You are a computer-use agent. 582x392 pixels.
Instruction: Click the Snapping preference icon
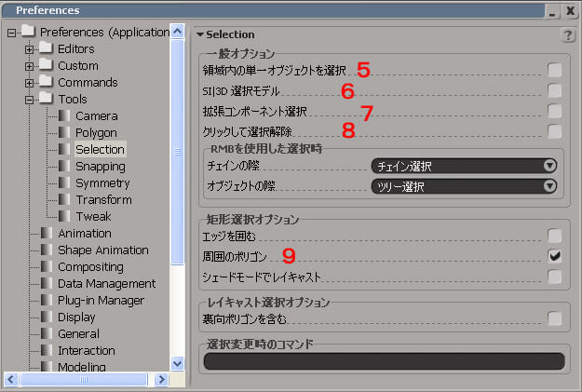[x=64, y=166]
